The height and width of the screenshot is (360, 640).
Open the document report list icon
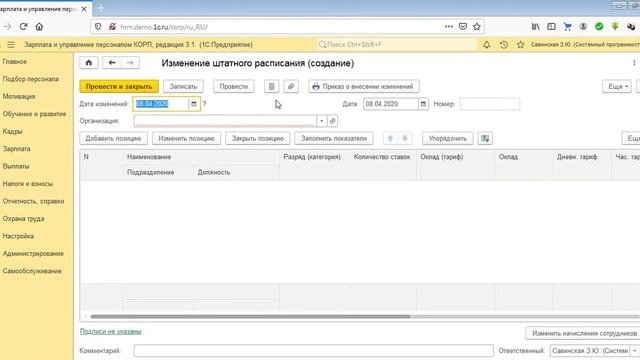pos(271,87)
